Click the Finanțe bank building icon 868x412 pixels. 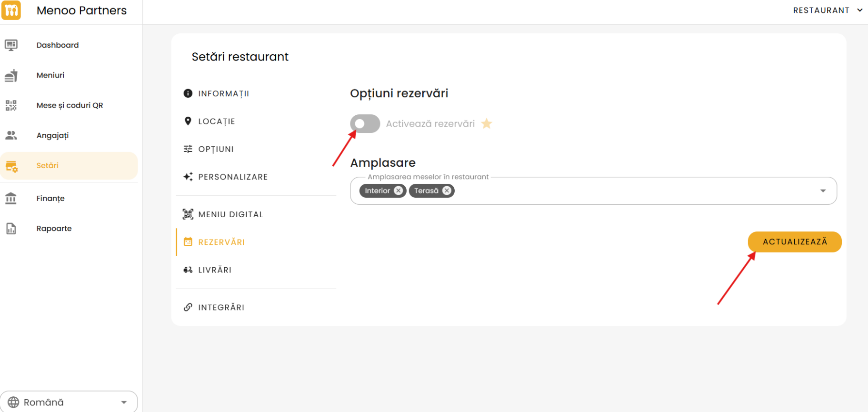(11, 198)
